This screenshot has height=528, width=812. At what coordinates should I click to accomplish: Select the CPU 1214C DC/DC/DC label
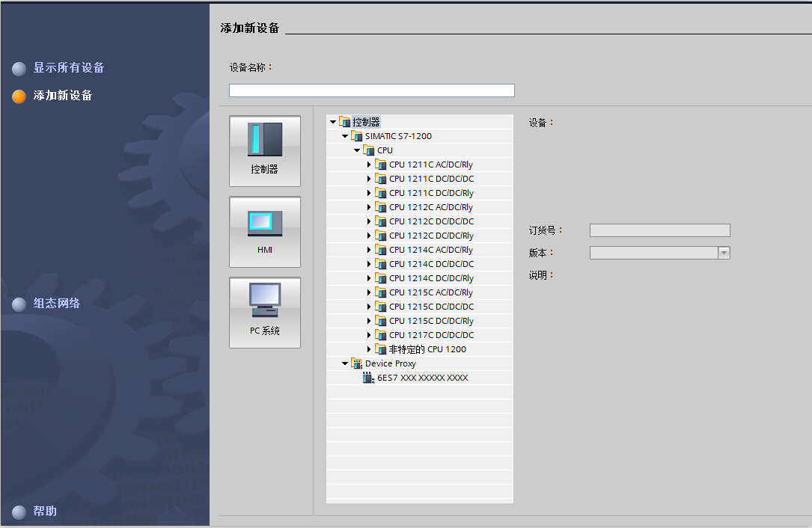(431, 264)
